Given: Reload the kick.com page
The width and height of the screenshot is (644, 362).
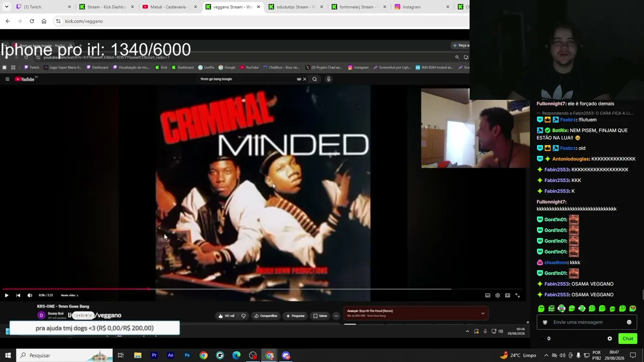Looking at the screenshot, I should 32,21.
